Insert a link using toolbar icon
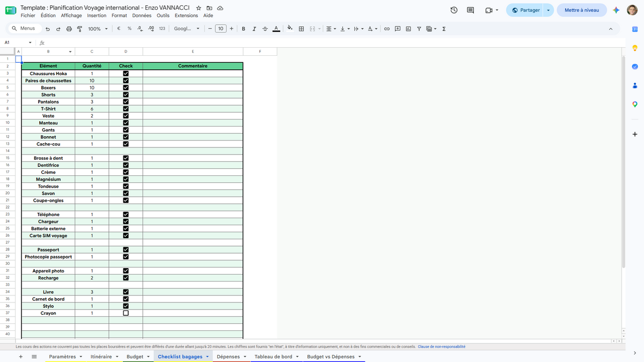Viewport: 644px width, 362px height. 386,28
